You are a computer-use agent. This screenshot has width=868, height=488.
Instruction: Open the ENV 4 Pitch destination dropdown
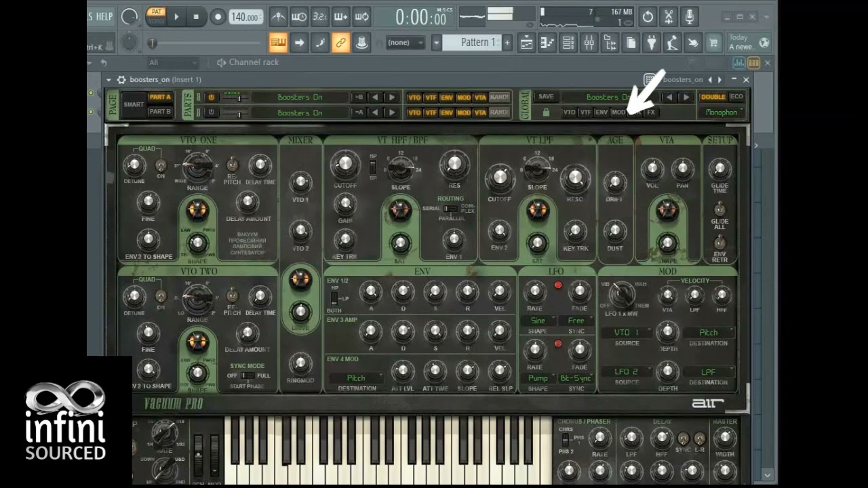click(x=356, y=378)
